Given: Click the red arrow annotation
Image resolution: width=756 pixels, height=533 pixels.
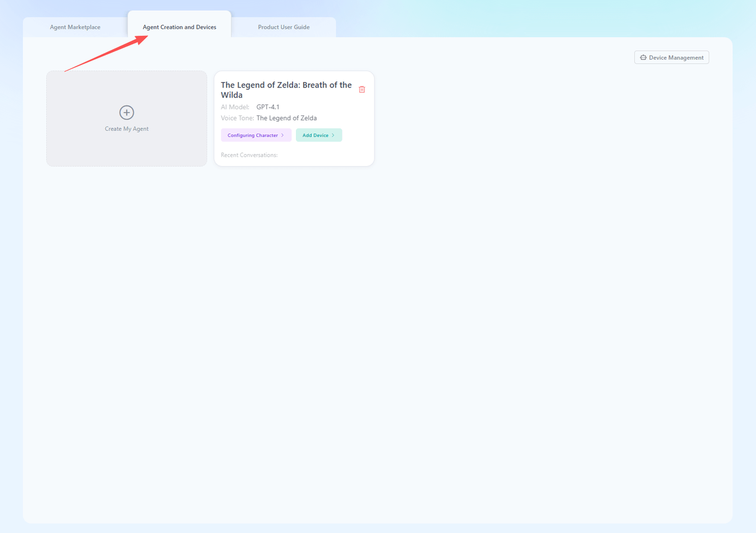Looking at the screenshot, I should tap(106, 54).
